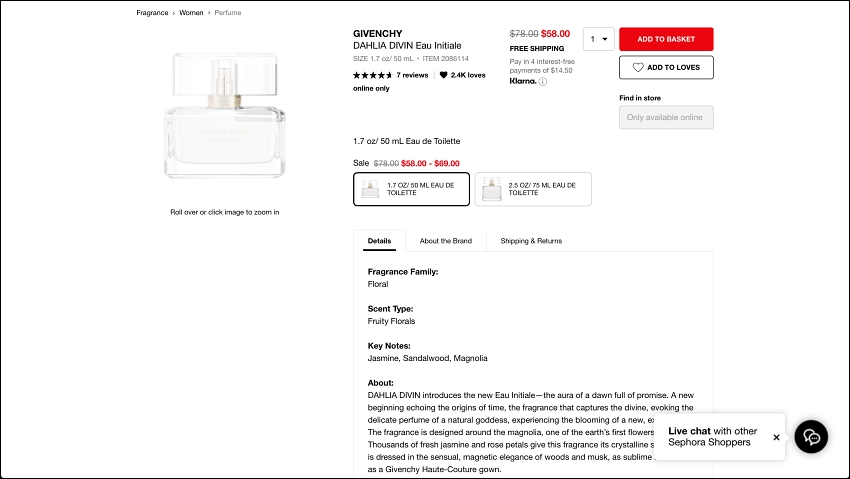Click main perfume image to zoom
Viewport: 850px width, 479px height.
(224, 115)
